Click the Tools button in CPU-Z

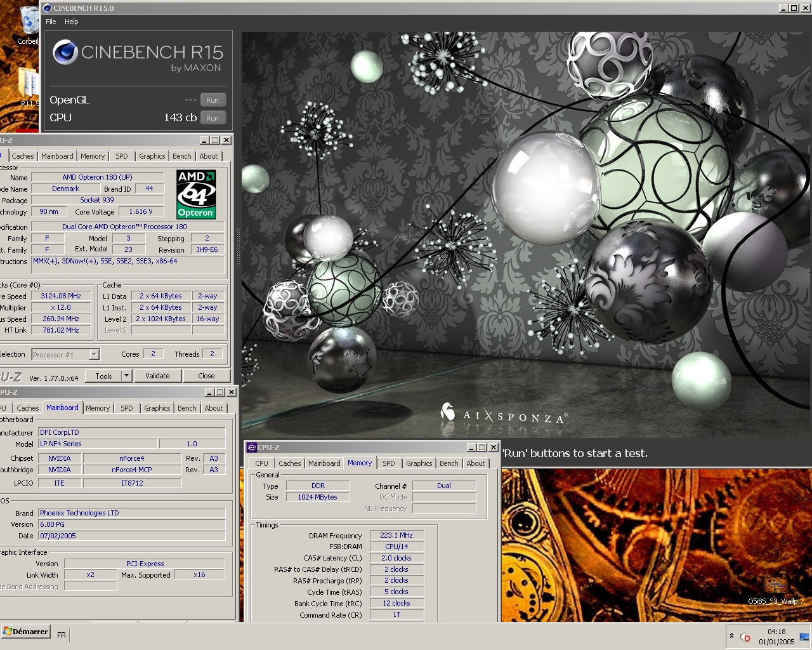point(103,376)
